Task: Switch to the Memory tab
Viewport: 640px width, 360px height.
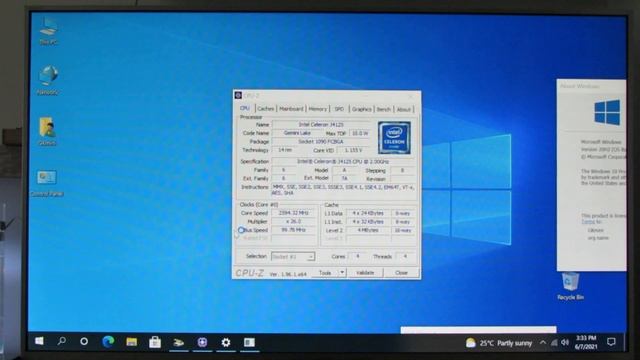Action: (x=318, y=109)
